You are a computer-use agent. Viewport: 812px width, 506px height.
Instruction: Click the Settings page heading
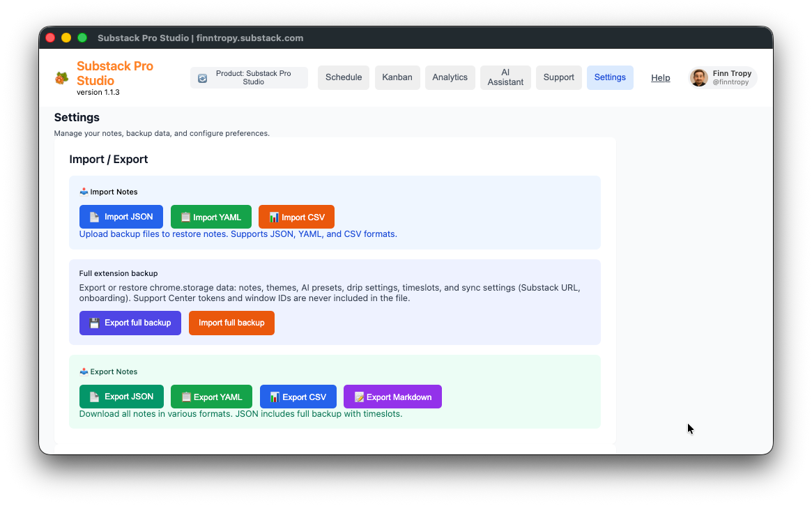[x=77, y=117]
